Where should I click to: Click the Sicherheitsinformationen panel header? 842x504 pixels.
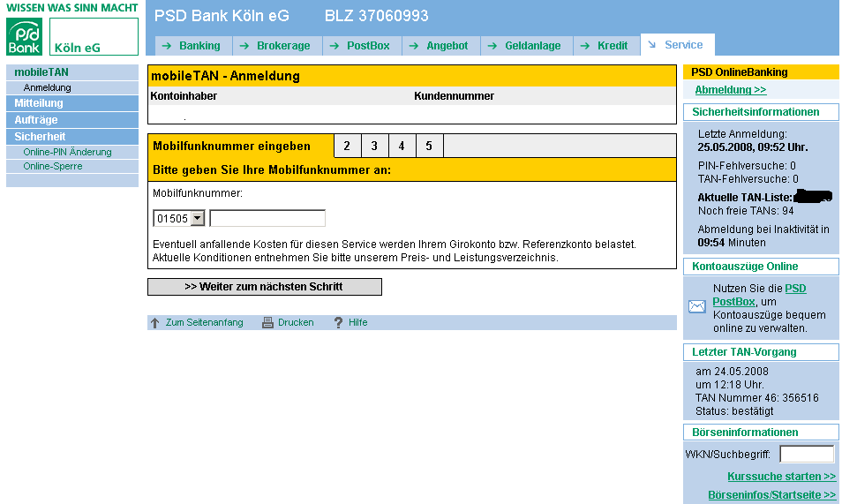point(761,112)
